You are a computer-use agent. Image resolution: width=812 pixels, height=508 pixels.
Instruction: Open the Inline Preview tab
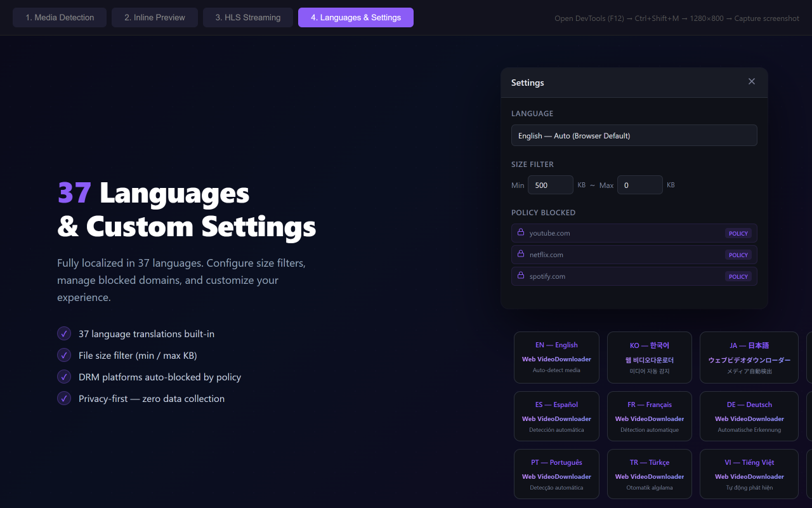tap(155, 18)
